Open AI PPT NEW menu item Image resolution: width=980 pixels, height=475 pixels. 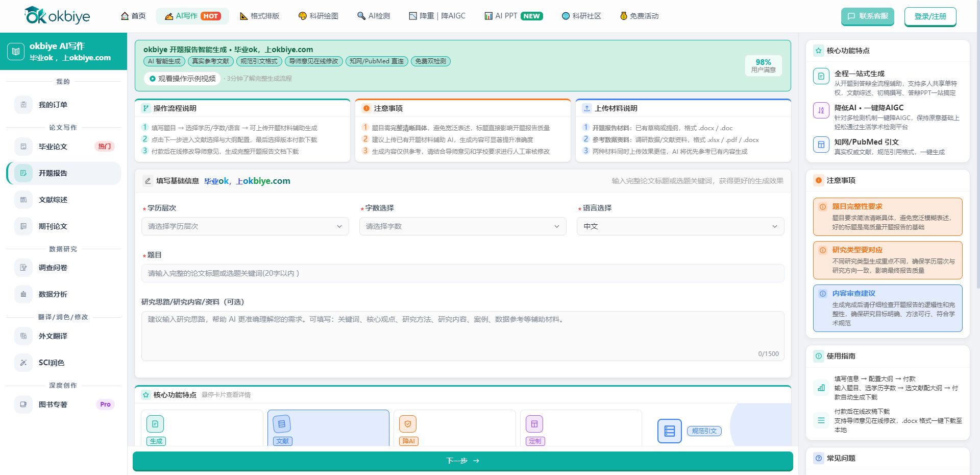[513, 16]
